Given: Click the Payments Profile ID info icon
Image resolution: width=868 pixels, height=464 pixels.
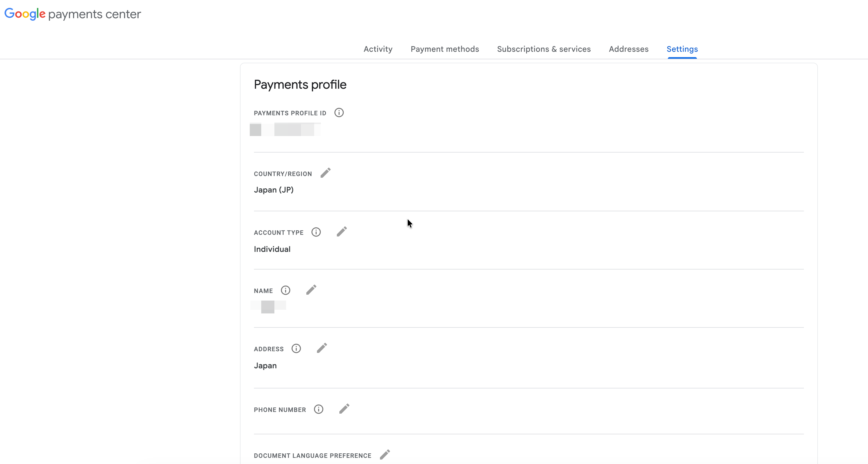Looking at the screenshot, I should coord(339,113).
